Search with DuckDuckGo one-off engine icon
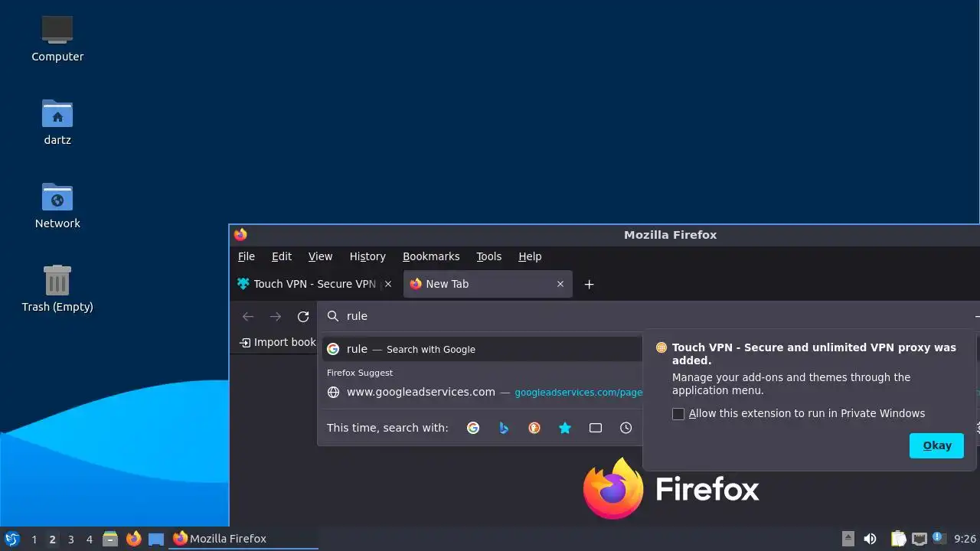The height and width of the screenshot is (551, 980). click(534, 428)
